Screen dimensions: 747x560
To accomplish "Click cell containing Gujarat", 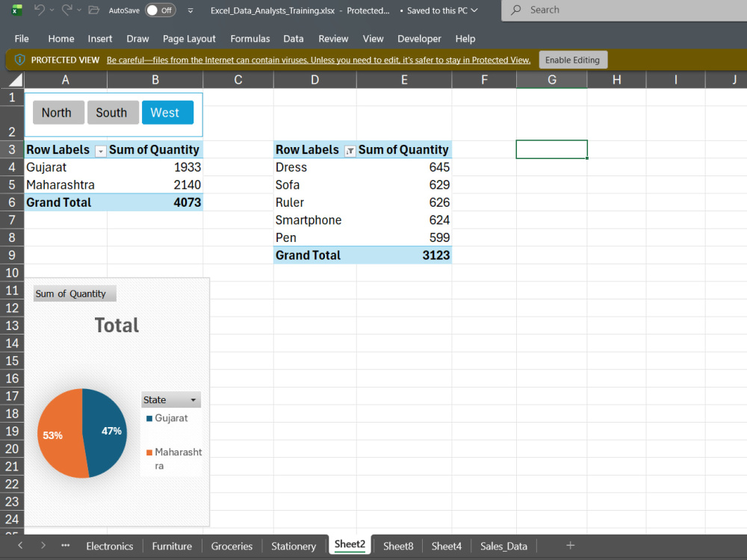I will click(x=66, y=167).
